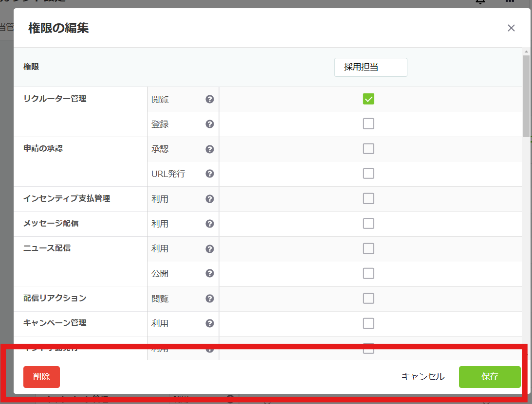Check the ニュース配信 公開 checkbox

tap(368, 273)
